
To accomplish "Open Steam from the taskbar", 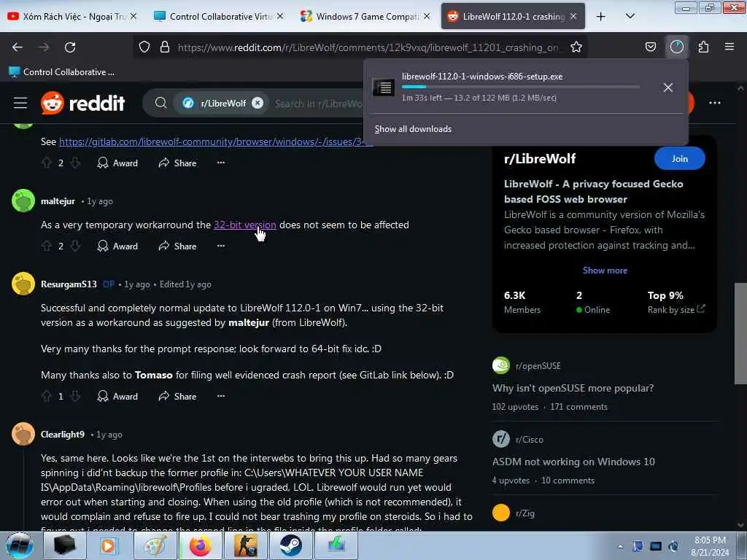I will coord(290,545).
